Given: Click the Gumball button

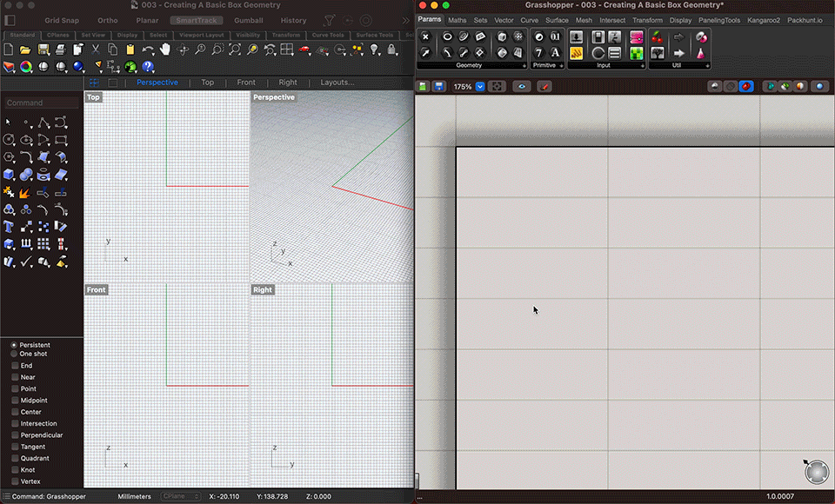Looking at the screenshot, I should pos(248,20).
